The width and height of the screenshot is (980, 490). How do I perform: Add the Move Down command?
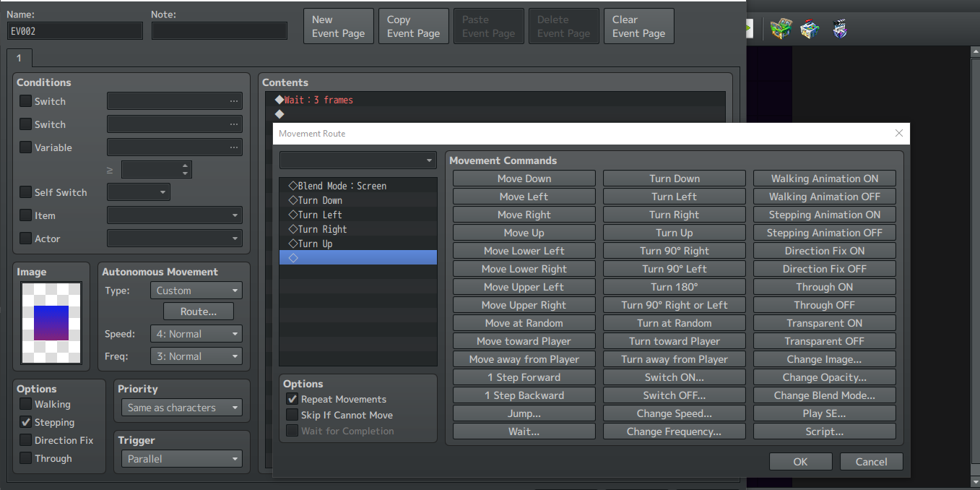click(x=524, y=179)
